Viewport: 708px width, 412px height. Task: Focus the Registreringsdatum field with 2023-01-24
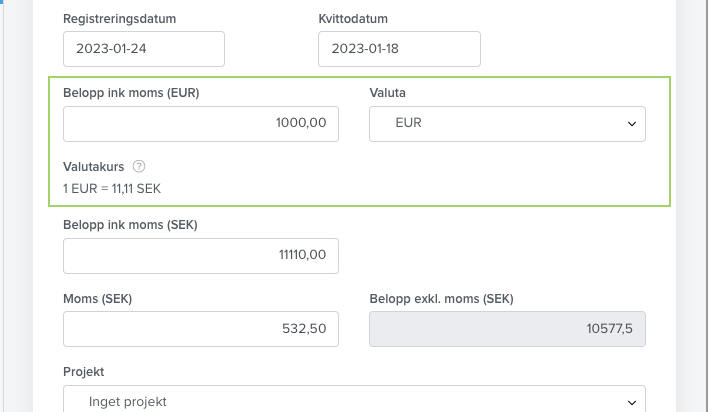(144, 49)
